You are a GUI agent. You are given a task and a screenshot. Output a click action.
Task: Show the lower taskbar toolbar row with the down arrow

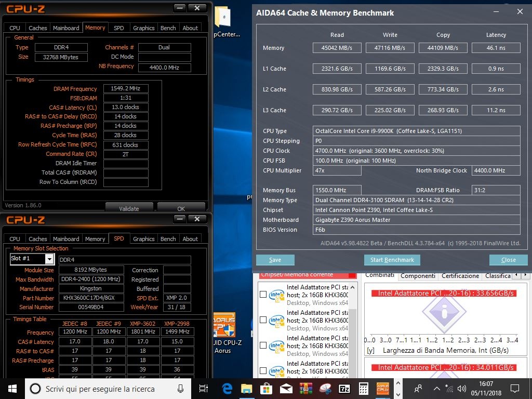[x=398, y=395]
